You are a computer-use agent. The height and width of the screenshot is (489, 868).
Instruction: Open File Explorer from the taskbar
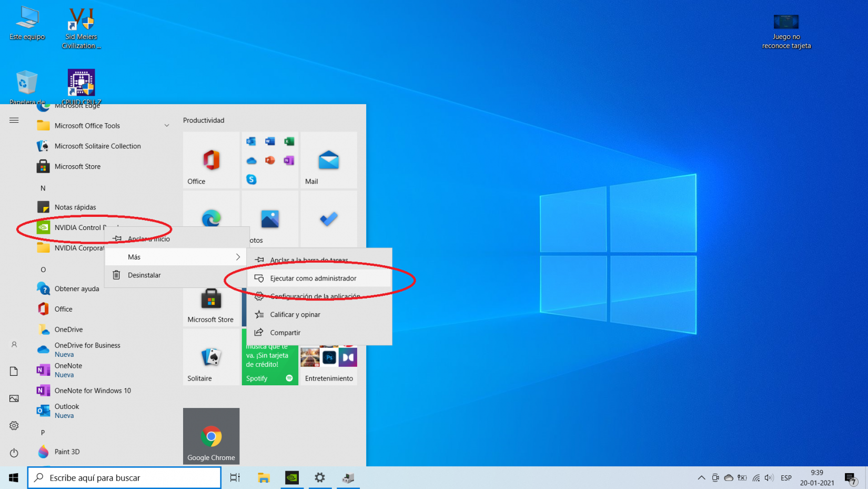click(x=264, y=478)
